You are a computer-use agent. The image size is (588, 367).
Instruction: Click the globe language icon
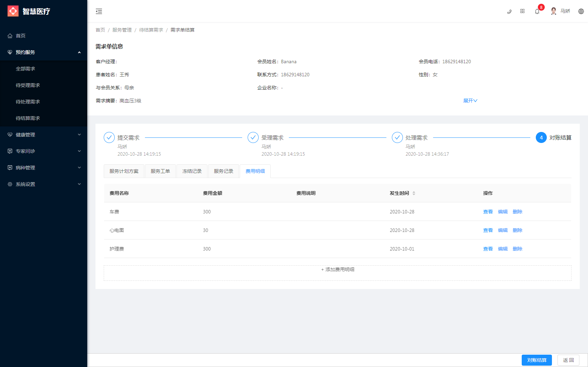tap(581, 11)
